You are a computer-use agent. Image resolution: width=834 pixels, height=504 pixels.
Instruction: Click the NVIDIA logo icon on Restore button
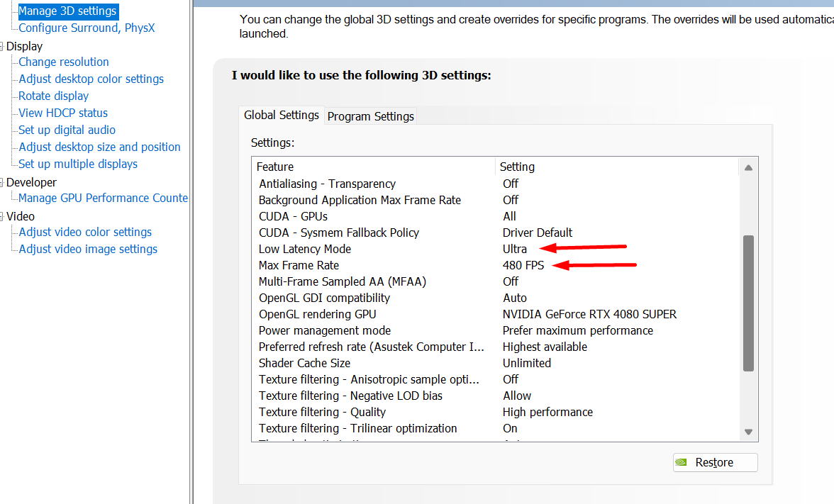682,462
